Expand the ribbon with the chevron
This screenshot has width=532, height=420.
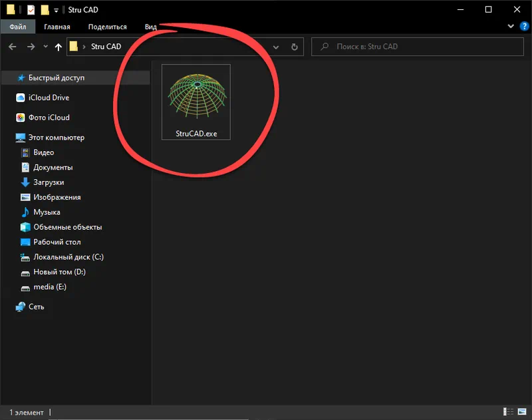pyautogui.click(x=511, y=26)
